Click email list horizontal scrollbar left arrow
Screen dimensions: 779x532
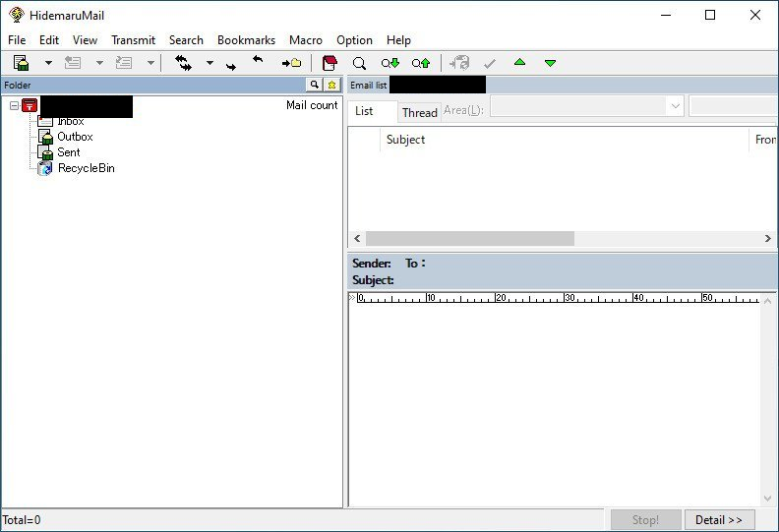pyautogui.click(x=357, y=238)
